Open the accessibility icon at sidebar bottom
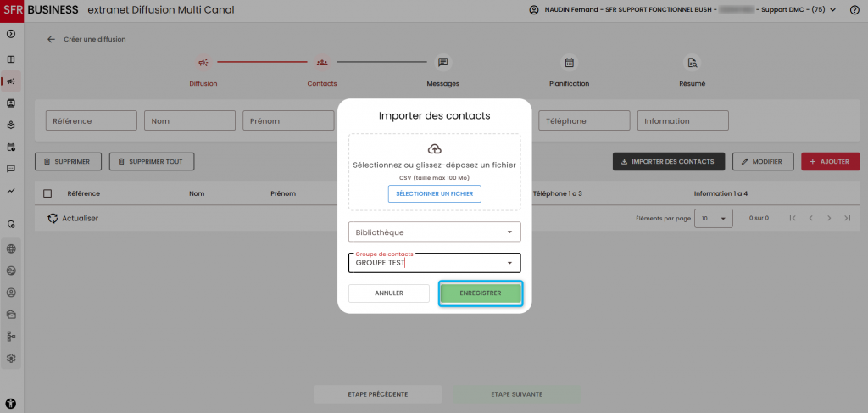Screen dimensions: 868x413 (11, 403)
